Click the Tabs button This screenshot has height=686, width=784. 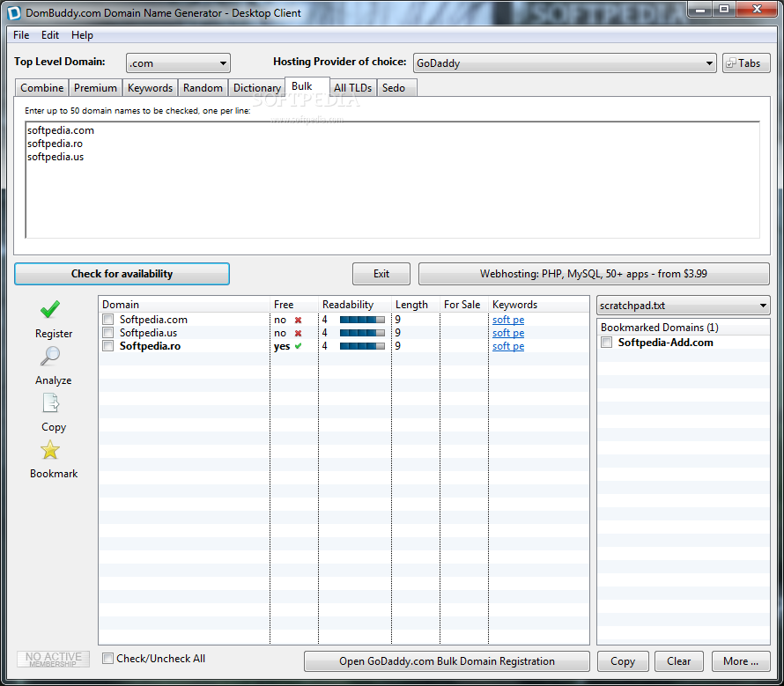point(746,63)
